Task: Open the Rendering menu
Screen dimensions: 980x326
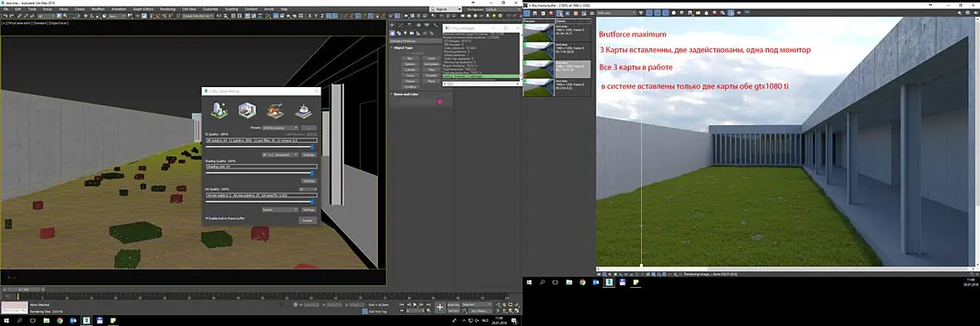Action: point(168,9)
